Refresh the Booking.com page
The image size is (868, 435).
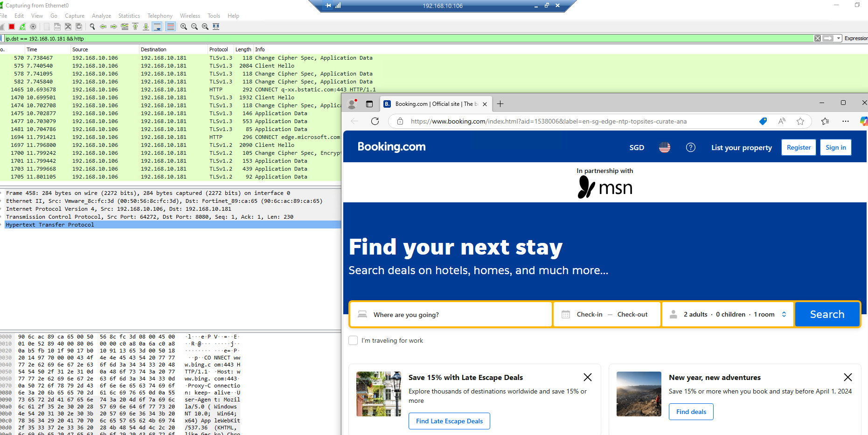(375, 121)
